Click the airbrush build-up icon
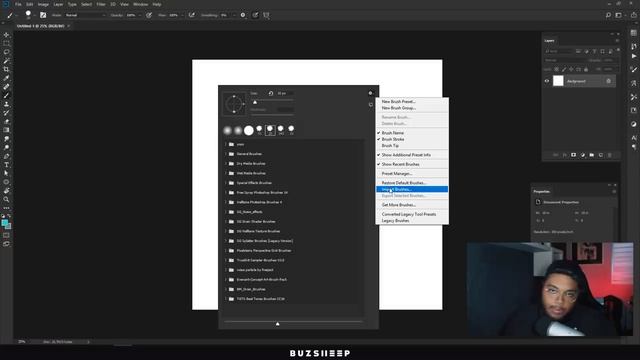This screenshot has width=640, height=360. click(191, 15)
